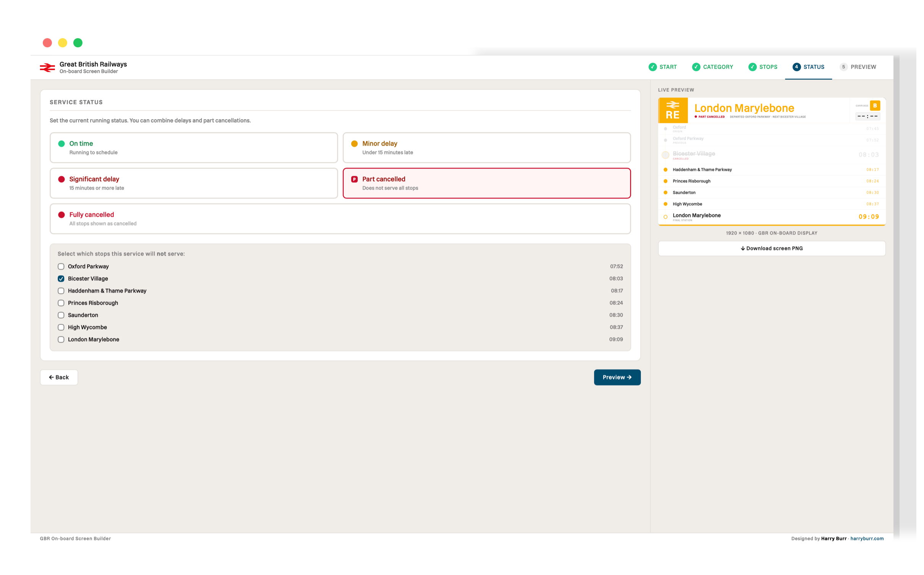924x575 pixels.
Task: Click the carriage B badge in preview
Action: [875, 105]
